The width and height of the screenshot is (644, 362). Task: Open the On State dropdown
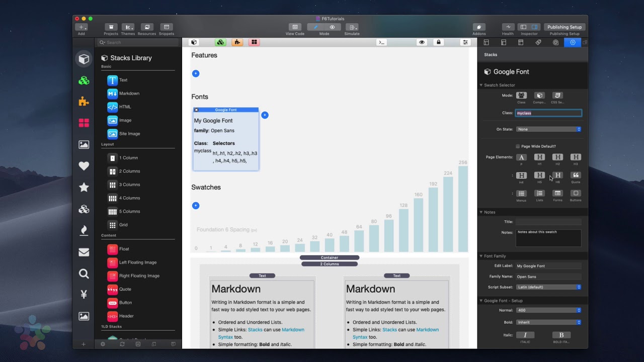coord(548,129)
